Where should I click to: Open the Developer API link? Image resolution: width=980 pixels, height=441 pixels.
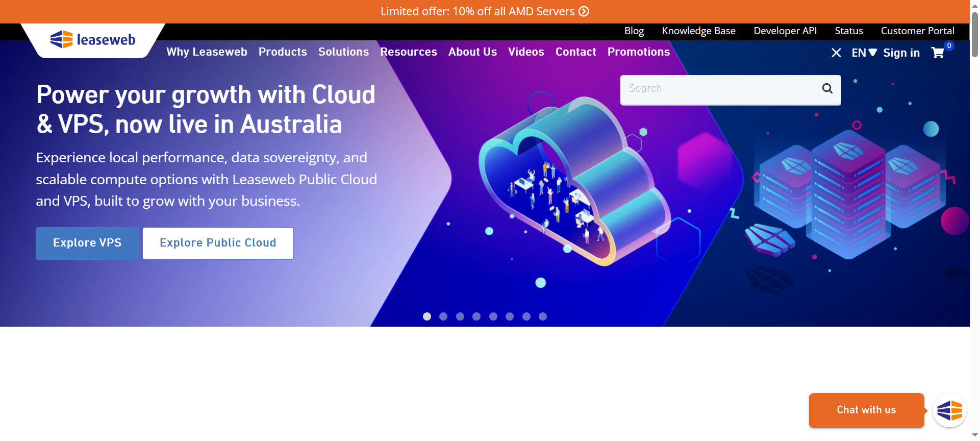[x=785, y=31]
